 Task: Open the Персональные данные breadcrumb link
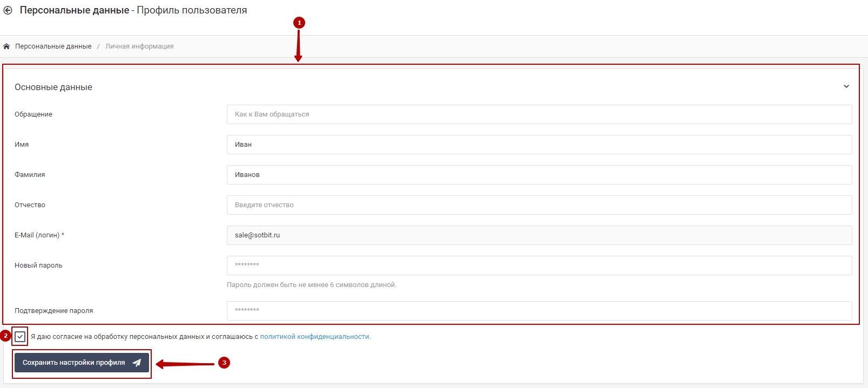coord(53,46)
